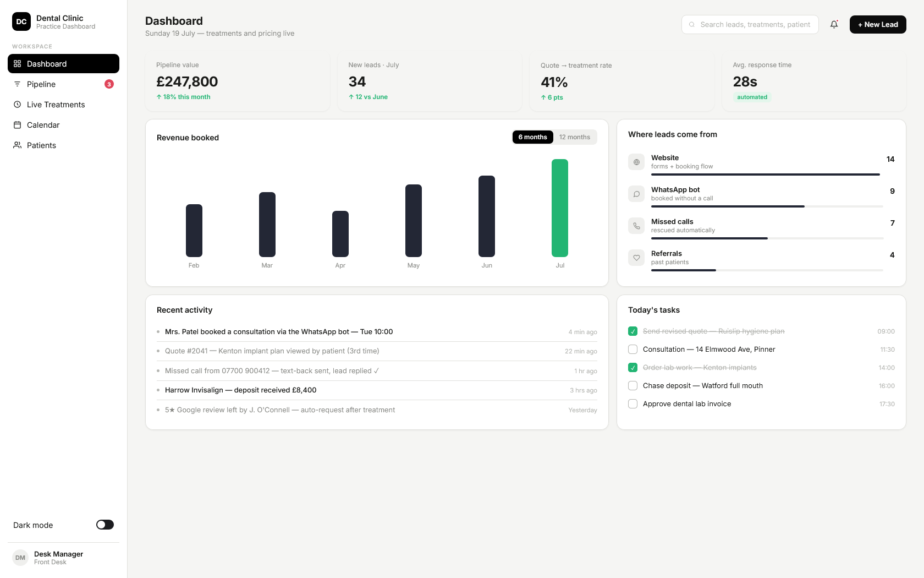Click the Website leads count 14

pos(890,159)
